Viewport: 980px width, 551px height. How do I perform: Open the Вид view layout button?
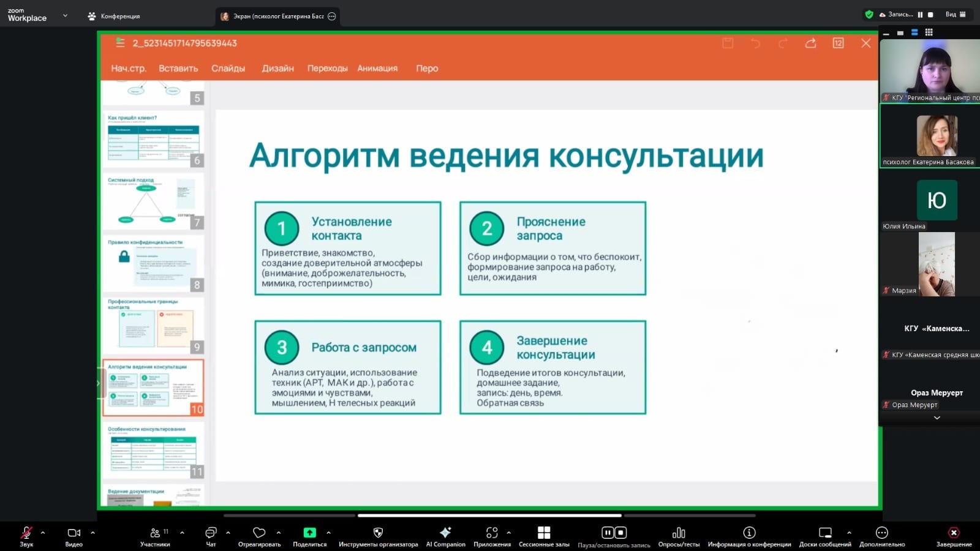tap(955, 15)
